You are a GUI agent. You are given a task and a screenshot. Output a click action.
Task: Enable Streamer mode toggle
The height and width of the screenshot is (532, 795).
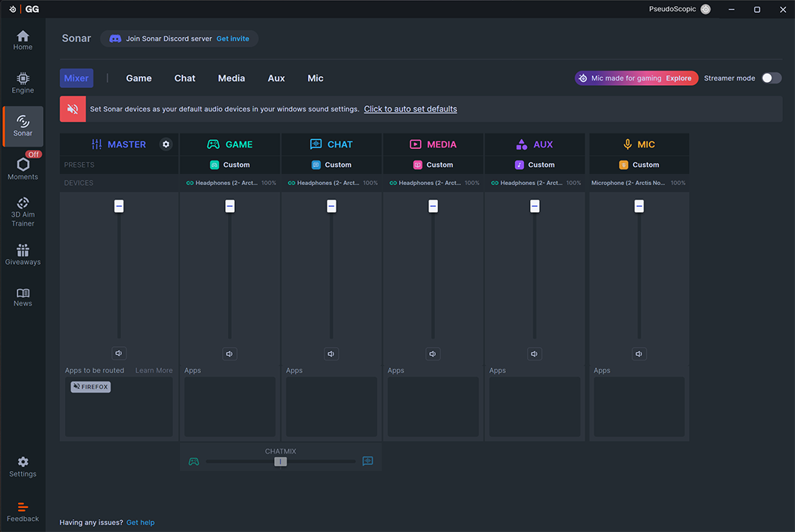pos(771,78)
